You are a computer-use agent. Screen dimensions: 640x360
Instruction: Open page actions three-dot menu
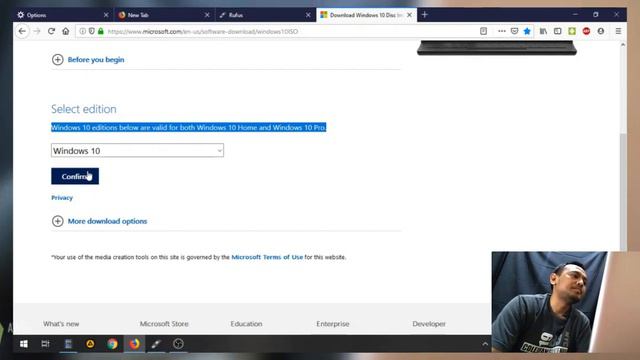(502, 31)
